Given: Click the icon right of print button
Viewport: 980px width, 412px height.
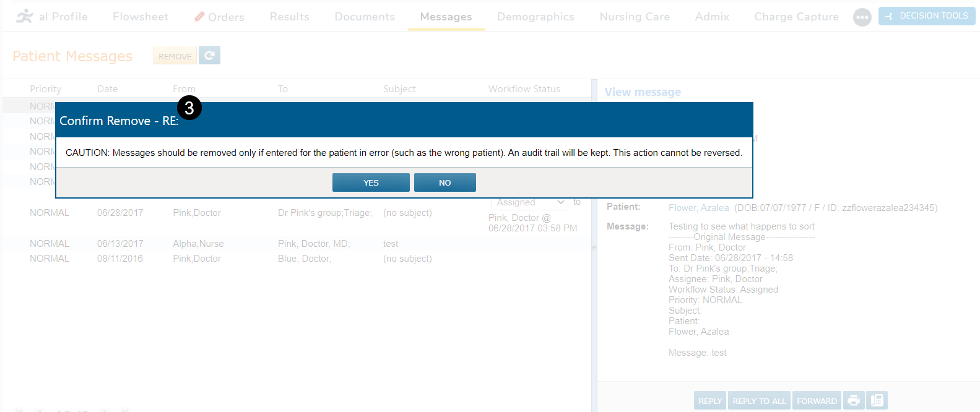Looking at the screenshot, I should 877,400.
